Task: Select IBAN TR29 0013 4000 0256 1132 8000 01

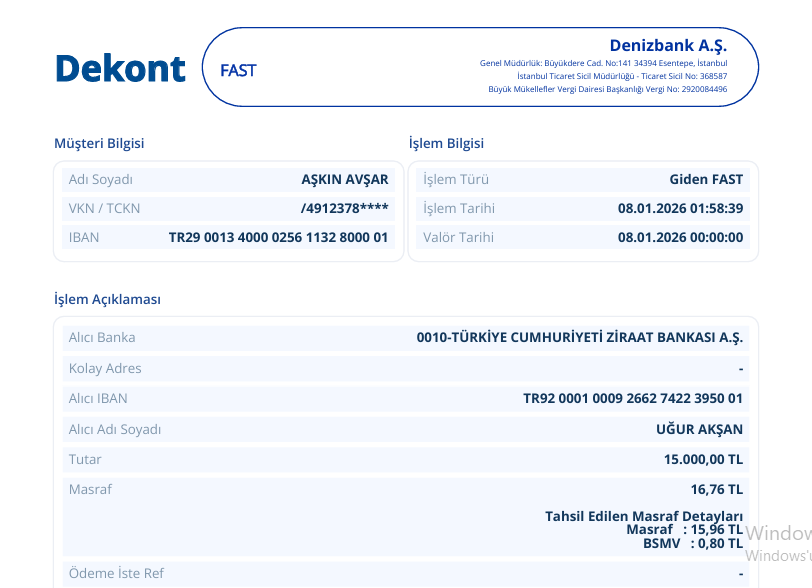Action: coord(278,237)
